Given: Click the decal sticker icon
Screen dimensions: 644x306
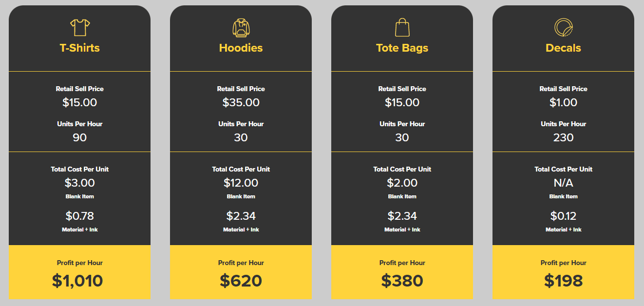Looking at the screenshot, I should tap(564, 28).
